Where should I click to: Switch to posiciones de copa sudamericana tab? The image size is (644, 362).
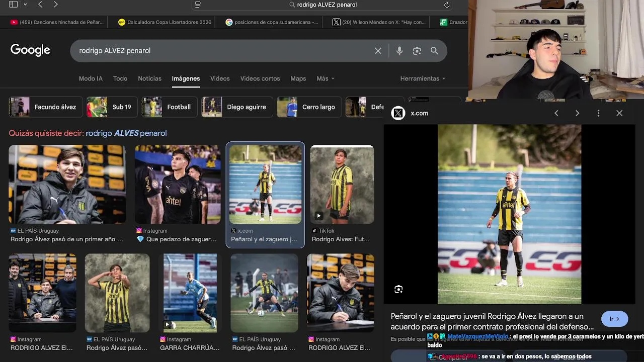272,22
